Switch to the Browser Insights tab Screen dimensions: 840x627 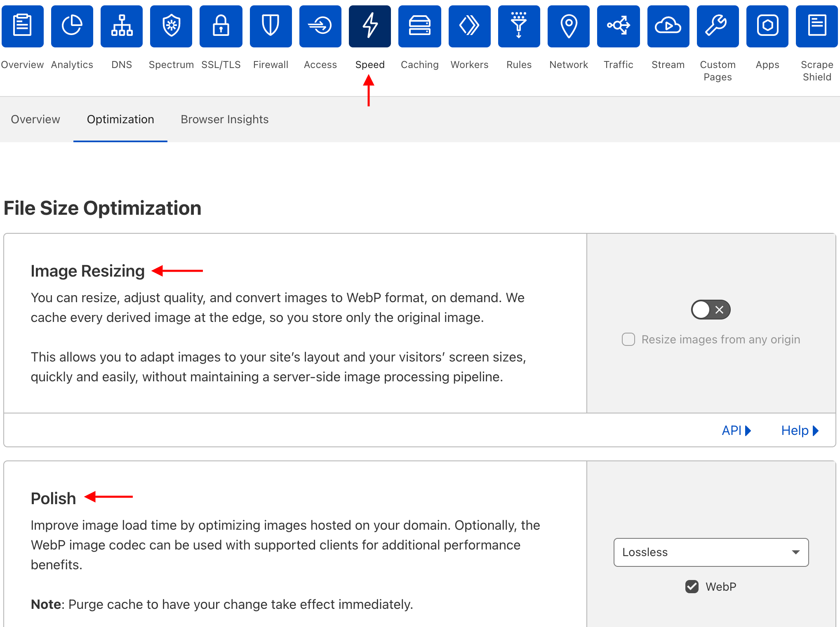[224, 119]
